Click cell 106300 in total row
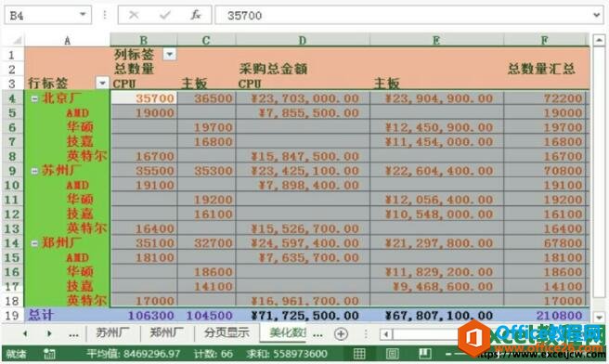The width and height of the screenshot is (609, 364). coord(144,315)
